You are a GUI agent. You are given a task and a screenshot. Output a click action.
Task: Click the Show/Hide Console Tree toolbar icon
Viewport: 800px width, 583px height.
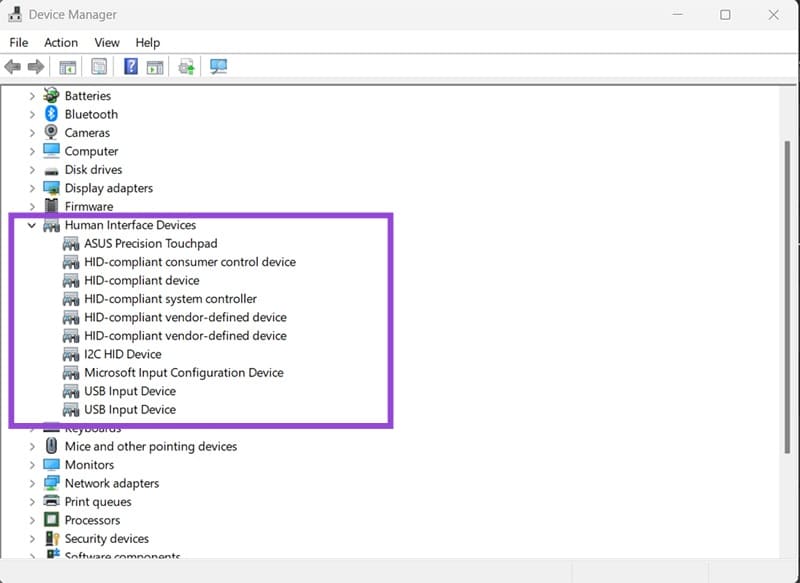tap(67, 67)
